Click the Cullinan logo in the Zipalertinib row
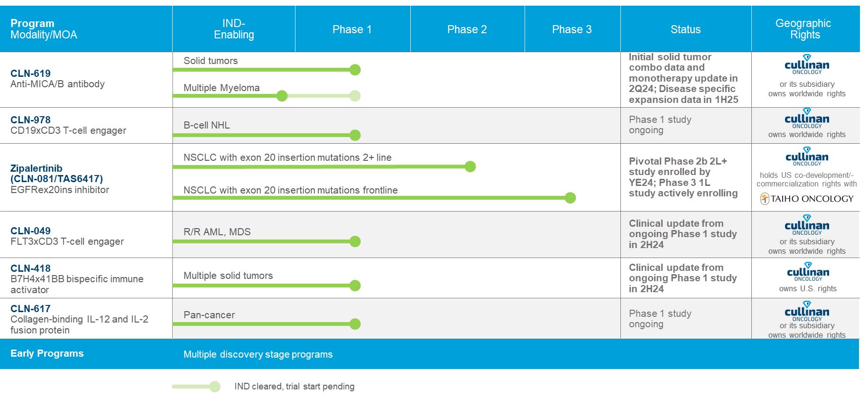The width and height of the screenshot is (868, 397). [x=806, y=157]
